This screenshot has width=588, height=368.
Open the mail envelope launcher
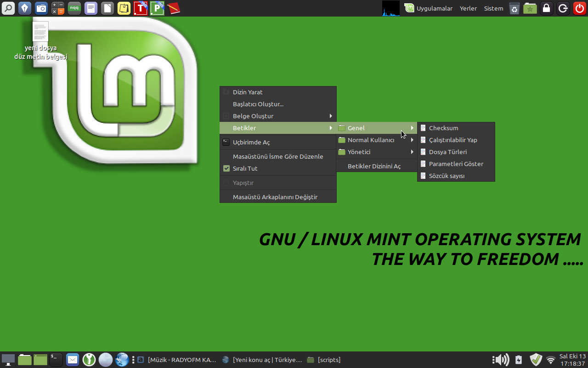(73, 360)
